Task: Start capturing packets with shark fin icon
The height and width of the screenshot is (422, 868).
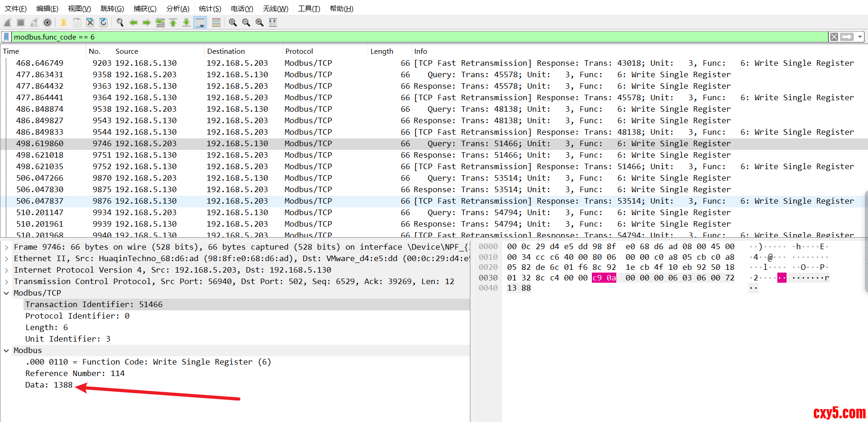Action: point(8,23)
